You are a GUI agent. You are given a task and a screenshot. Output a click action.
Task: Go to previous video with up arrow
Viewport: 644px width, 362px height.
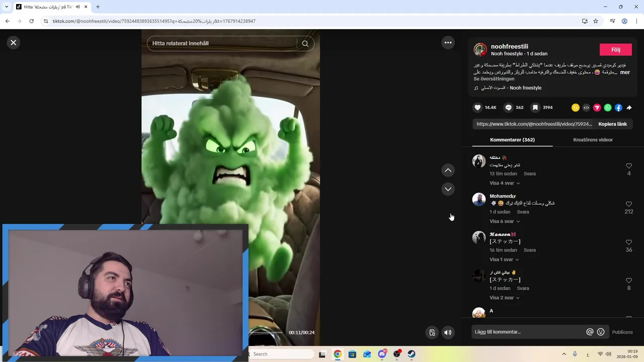click(448, 170)
